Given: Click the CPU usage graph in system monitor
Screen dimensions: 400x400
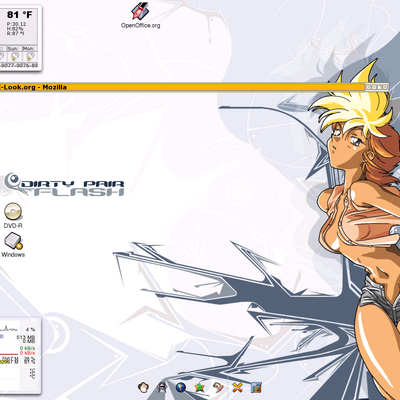Looking at the screenshot, I should 9,329.
